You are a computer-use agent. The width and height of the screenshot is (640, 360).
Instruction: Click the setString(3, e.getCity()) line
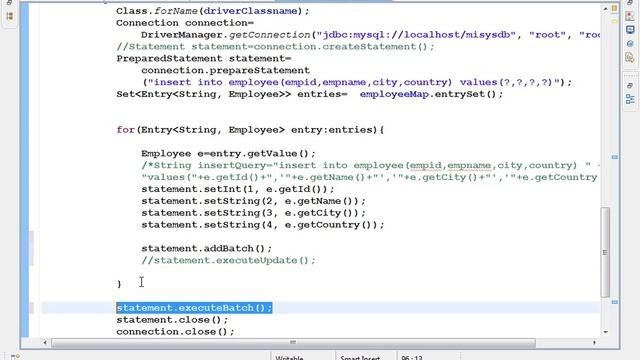[x=253, y=213]
